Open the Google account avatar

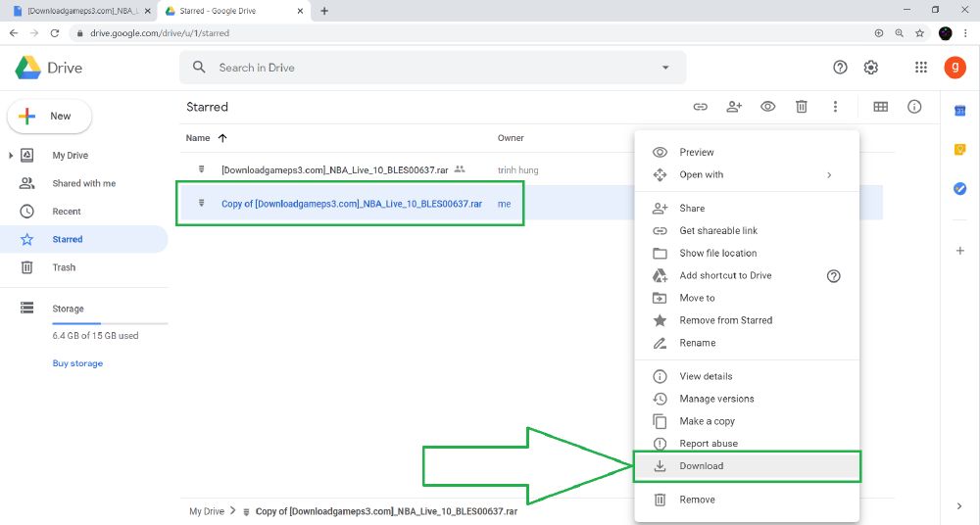955,68
